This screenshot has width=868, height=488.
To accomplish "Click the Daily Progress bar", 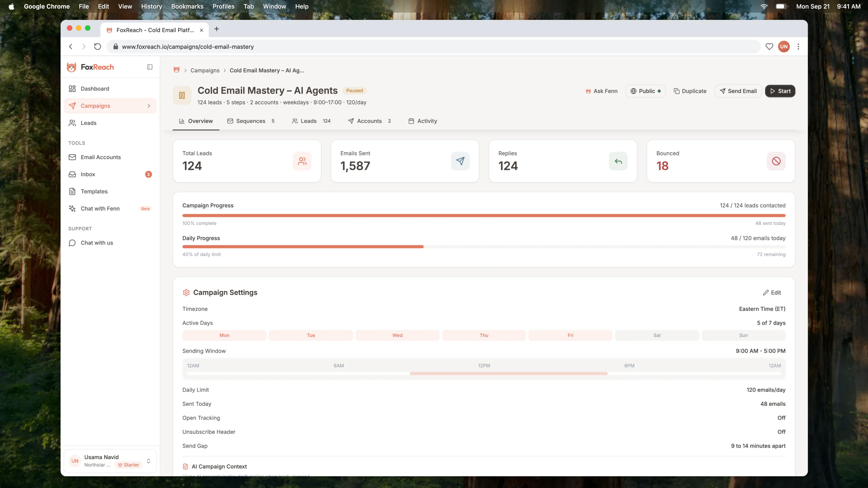I will (x=484, y=247).
